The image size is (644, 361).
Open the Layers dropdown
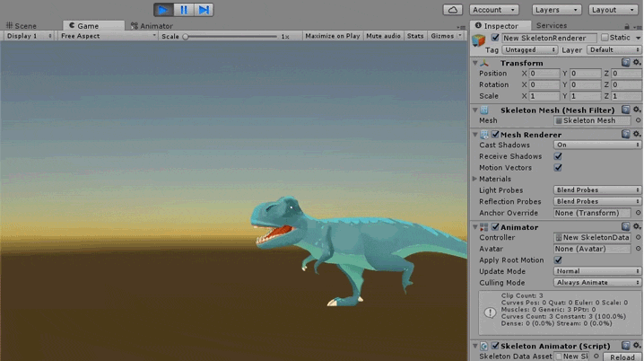click(556, 10)
